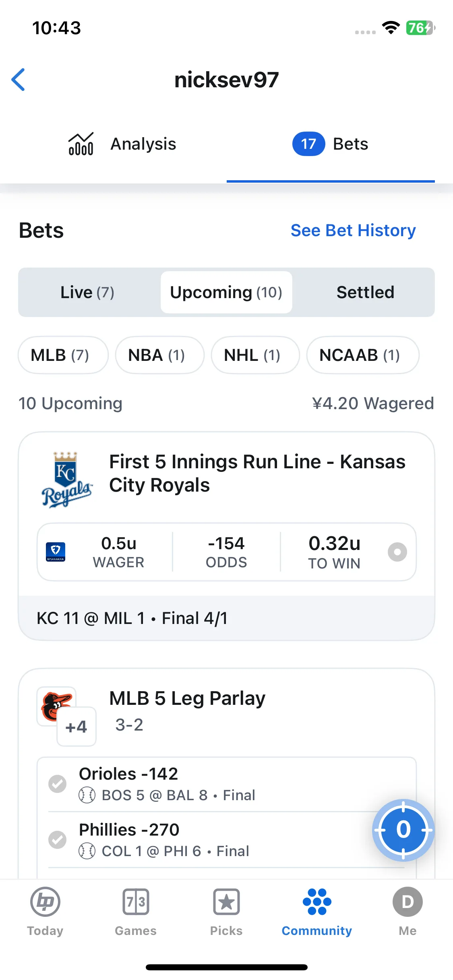Screen dimensions: 453x980
Task: Tap the pending status circle on Royals bet
Action: pos(397,552)
